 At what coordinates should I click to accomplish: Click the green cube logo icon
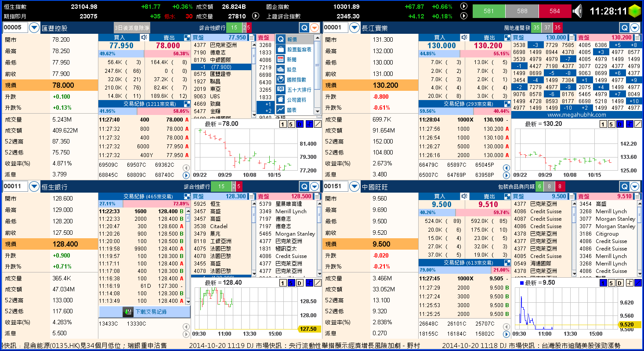point(635,11)
